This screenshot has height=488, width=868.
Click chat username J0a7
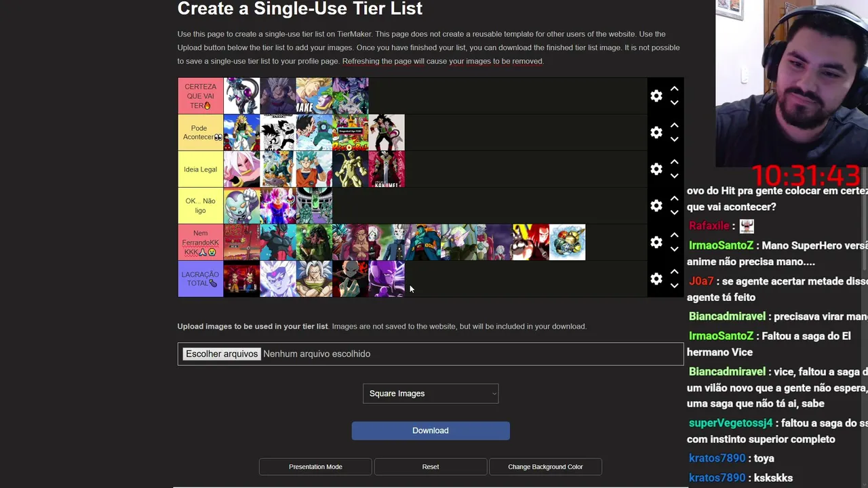(x=701, y=281)
